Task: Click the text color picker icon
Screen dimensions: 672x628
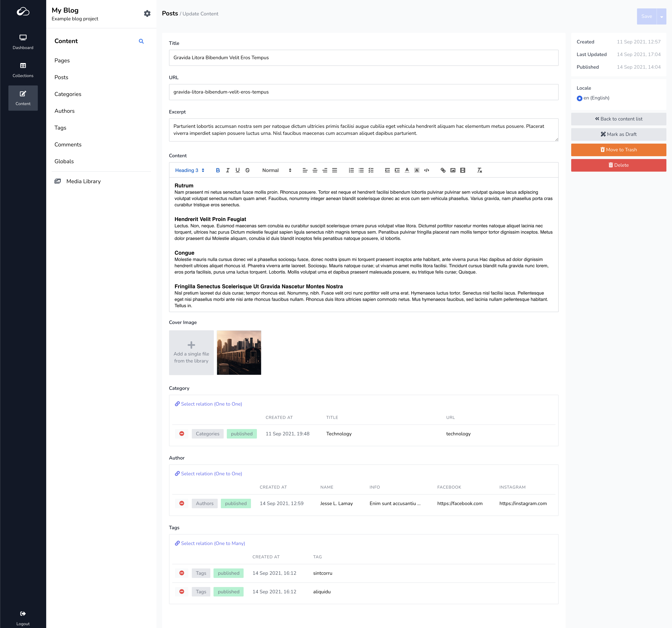Action: [407, 170]
